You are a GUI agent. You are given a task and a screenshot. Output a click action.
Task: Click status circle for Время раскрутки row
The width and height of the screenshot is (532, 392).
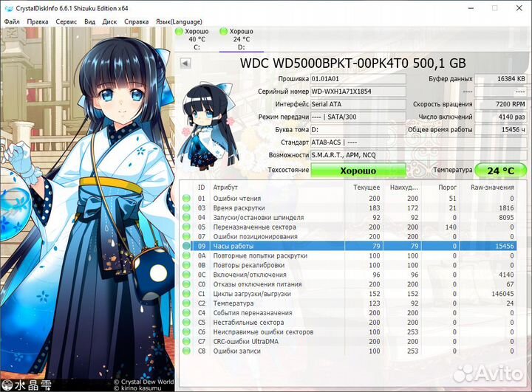(x=186, y=208)
